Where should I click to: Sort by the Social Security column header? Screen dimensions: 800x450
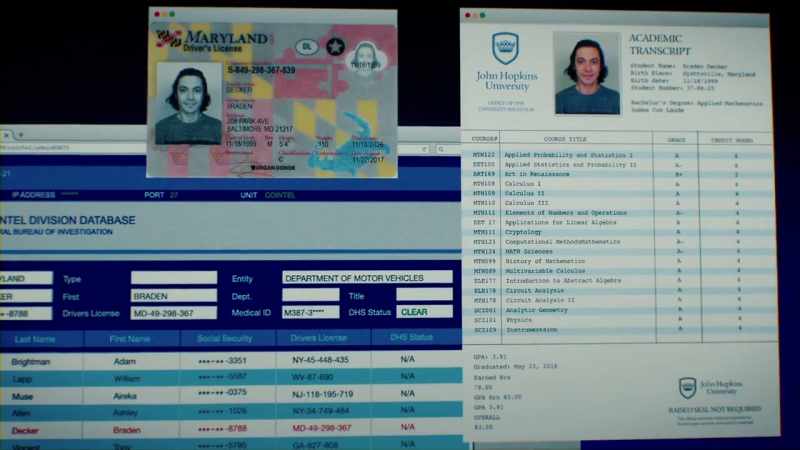(x=224, y=338)
